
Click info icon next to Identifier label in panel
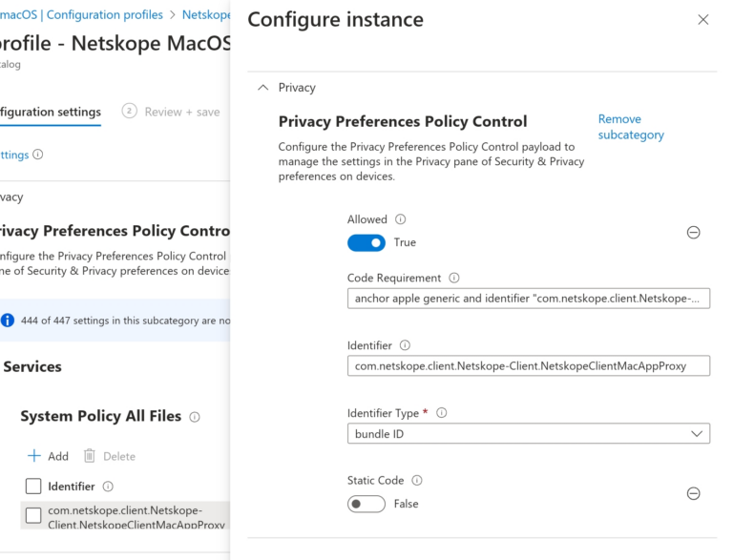click(406, 345)
